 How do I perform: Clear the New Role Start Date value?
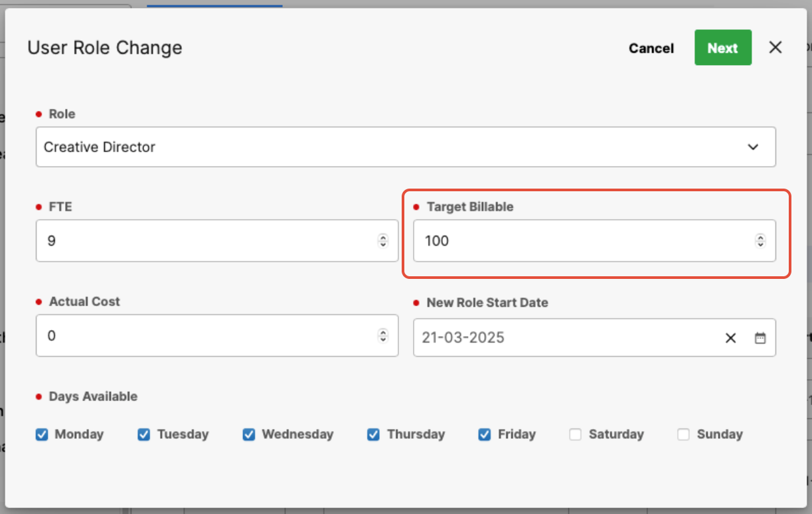730,338
